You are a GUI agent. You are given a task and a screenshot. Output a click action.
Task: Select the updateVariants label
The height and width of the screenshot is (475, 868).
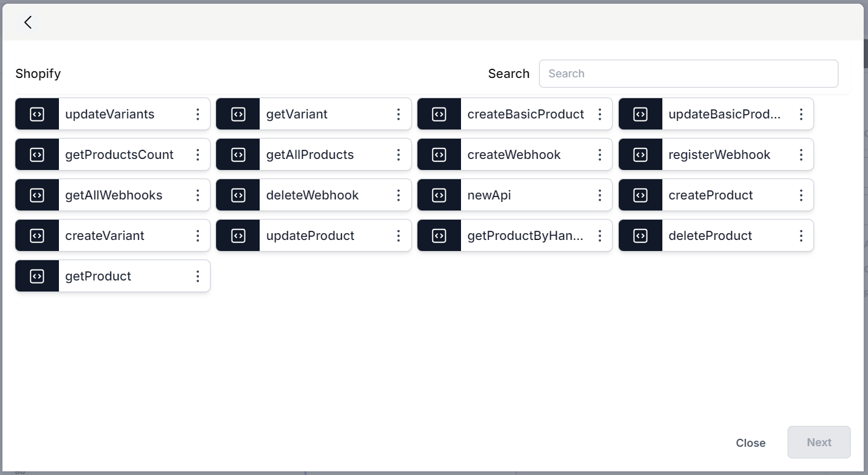[x=110, y=114]
